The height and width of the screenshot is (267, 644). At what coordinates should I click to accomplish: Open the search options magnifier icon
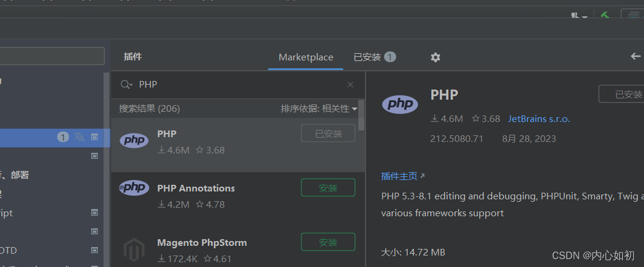click(x=126, y=85)
